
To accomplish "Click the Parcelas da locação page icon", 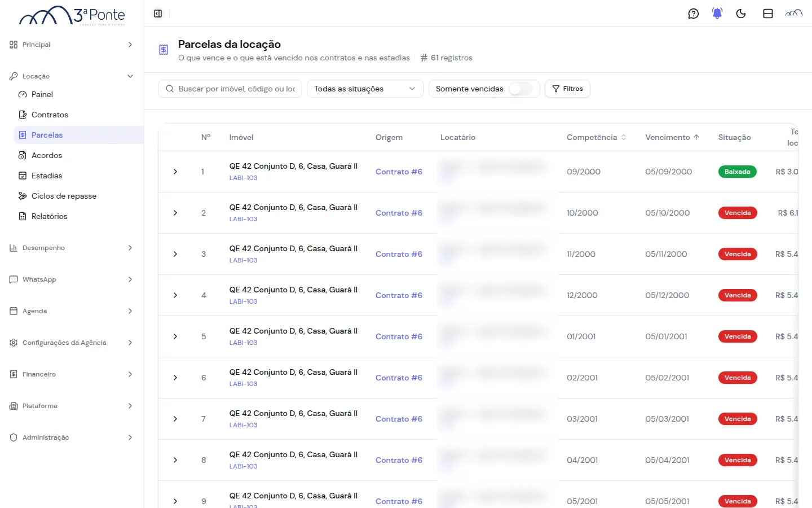I will pyautogui.click(x=164, y=50).
